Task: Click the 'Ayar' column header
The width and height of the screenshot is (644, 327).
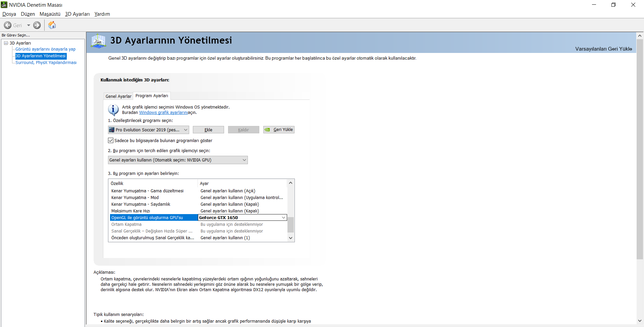Action: [243, 183]
